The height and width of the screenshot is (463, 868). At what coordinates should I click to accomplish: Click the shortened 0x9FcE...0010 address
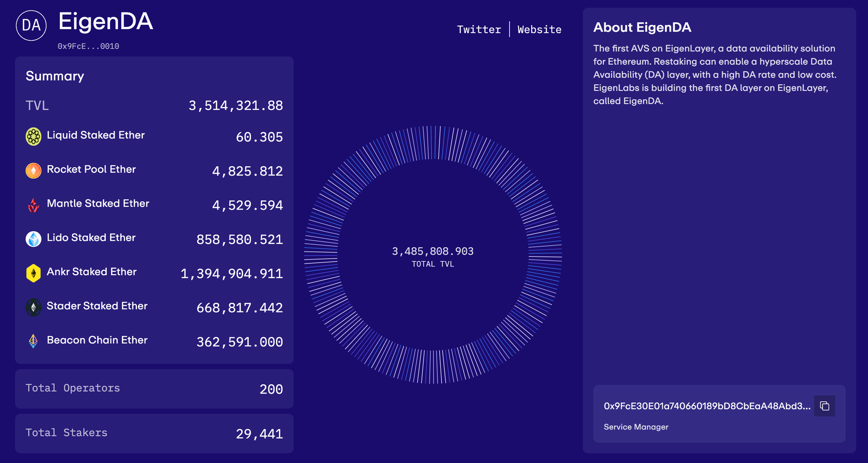tap(88, 46)
